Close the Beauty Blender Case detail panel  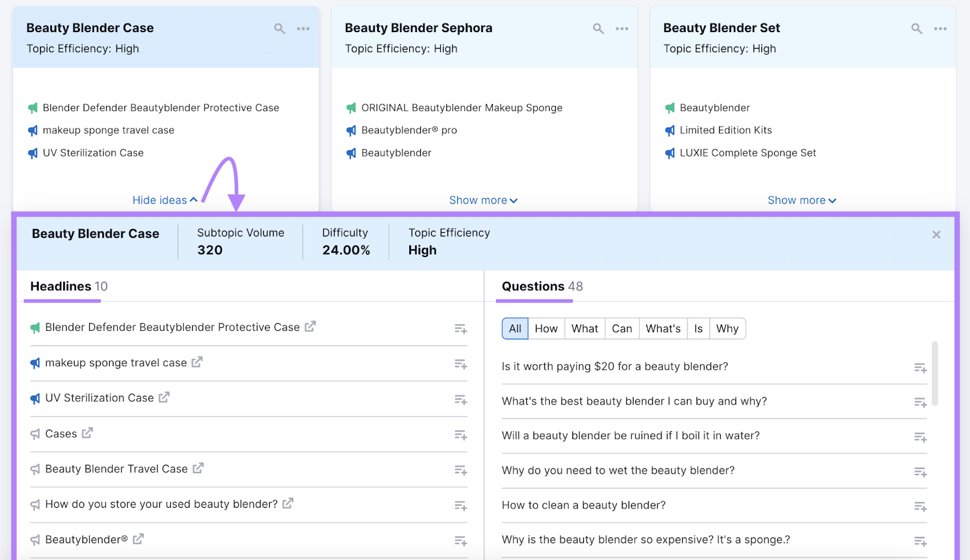point(935,235)
